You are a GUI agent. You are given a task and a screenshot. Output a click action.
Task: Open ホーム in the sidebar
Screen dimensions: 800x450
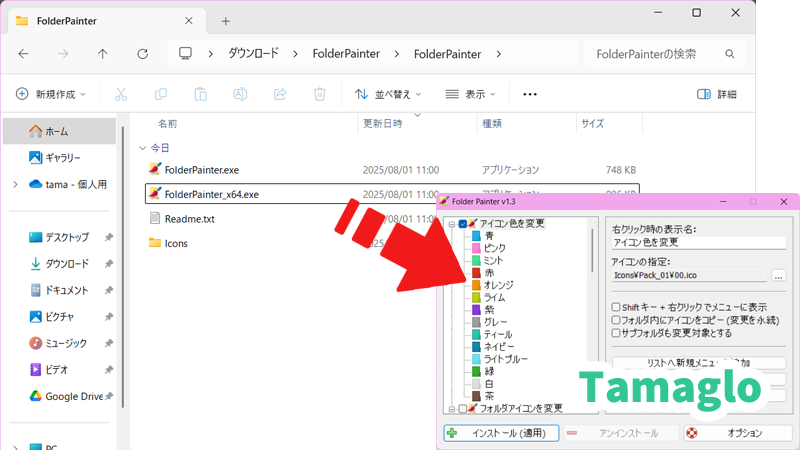pyautogui.click(x=60, y=131)
